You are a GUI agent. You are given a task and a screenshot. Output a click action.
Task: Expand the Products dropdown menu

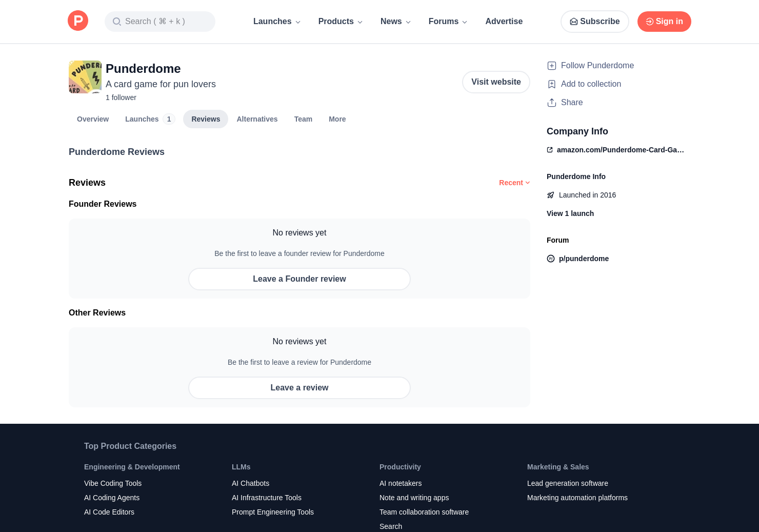(341, 22)
